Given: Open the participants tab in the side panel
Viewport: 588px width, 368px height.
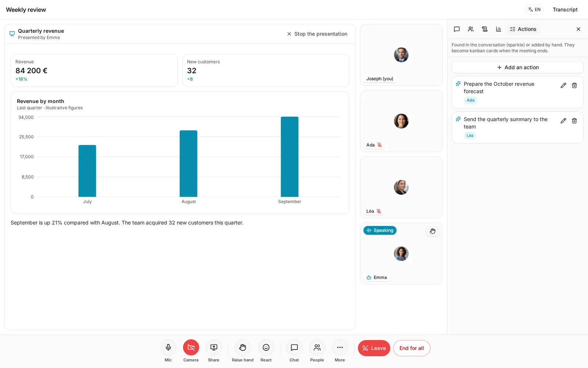Looking at the screenshot, I should point(471,29).
